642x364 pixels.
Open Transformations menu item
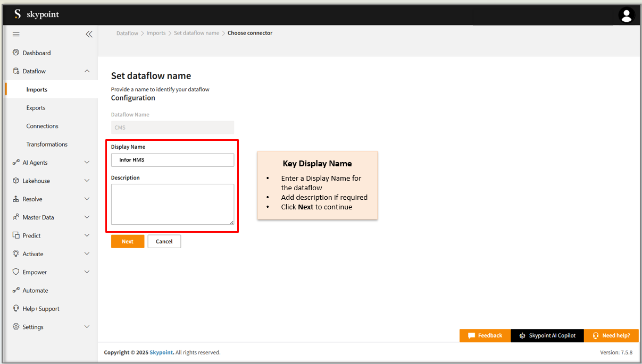click(x=47, y=145)
